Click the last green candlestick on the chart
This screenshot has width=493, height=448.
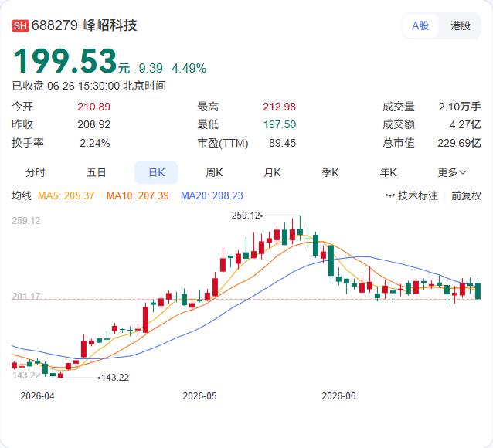click(x=478, y=291)
